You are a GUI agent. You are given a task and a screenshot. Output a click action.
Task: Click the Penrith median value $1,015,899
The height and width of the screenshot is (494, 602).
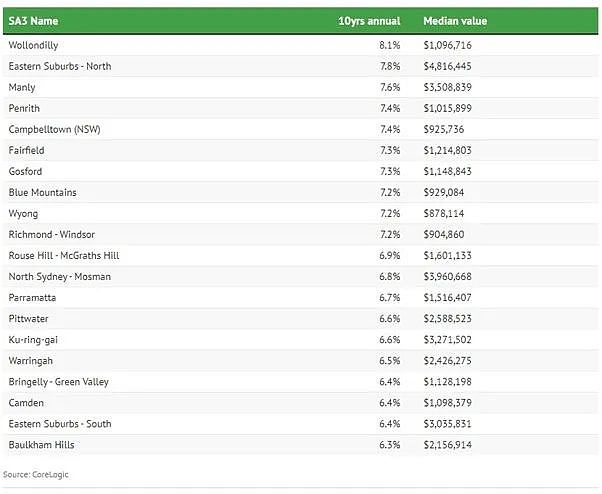[447, 108]
